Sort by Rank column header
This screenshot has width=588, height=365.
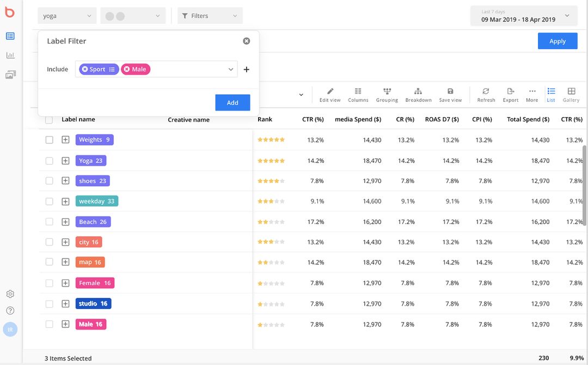[x=265, y=119]
